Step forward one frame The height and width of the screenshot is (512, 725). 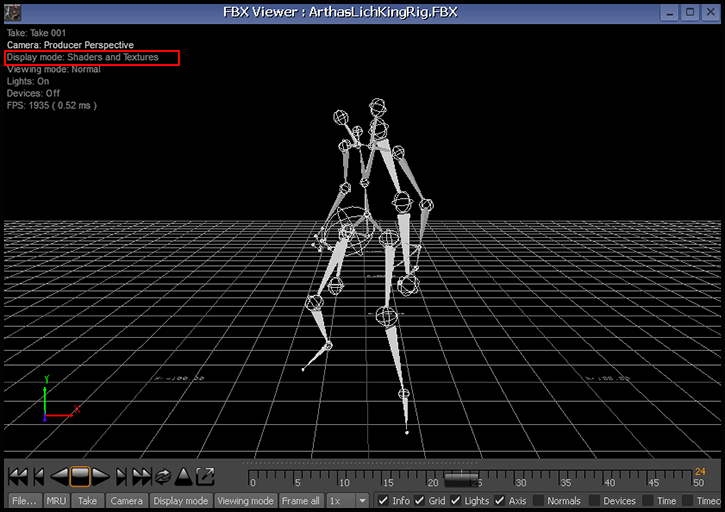coord(121,476)
